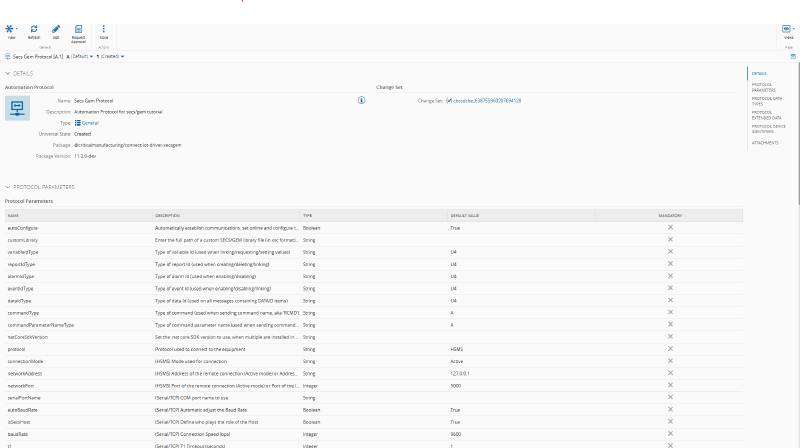The height and width of the screenshot is (448, 800).
Task: Click the New asterisk toolbar icon
Action: click(x=10, y=29)
